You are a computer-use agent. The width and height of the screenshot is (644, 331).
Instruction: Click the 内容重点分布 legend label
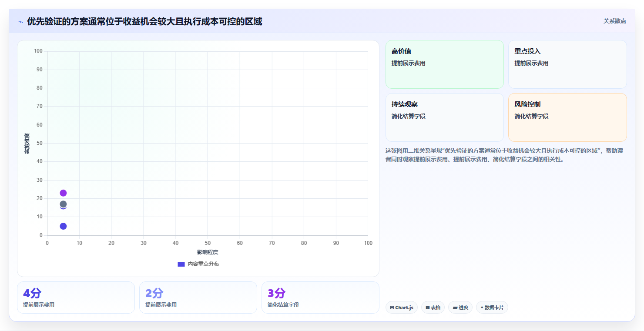(203, 264)
